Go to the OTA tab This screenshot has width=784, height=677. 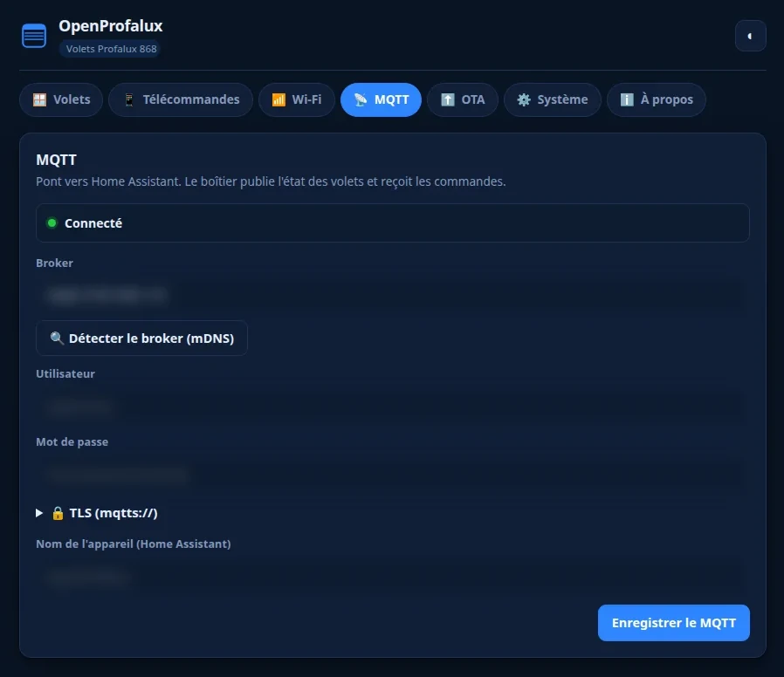pyautogui.click(x=463, y=99)
